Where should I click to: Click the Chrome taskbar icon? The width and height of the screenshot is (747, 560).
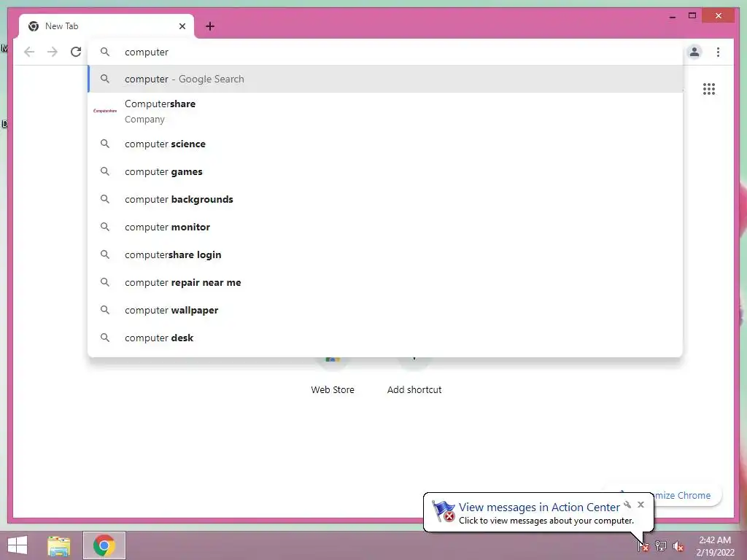click(x=104, y=545)
